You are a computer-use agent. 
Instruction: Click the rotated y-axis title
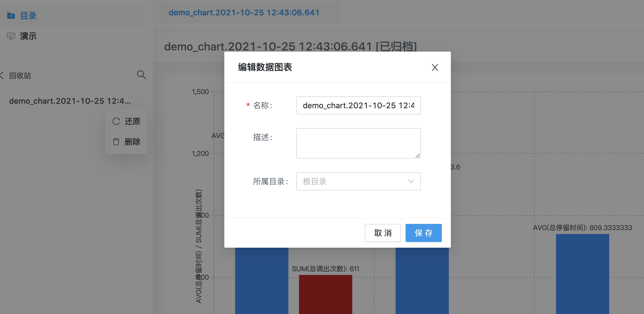199,246
